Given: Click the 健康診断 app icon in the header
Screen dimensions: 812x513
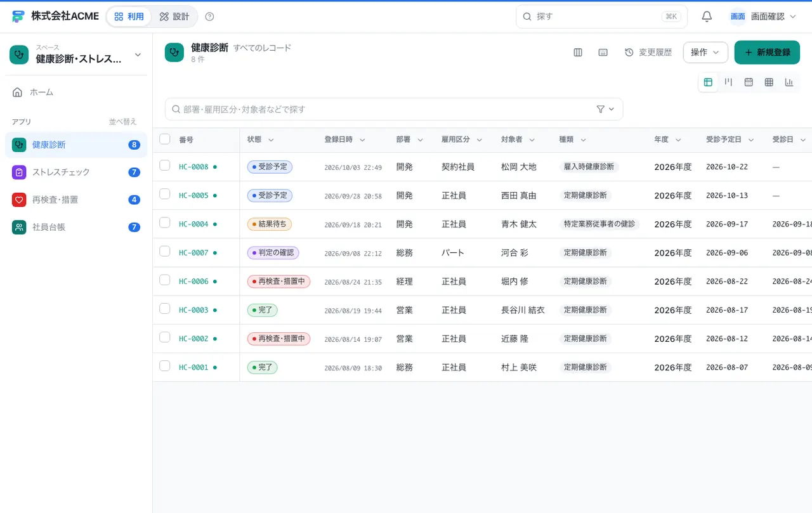Looking at the screenshot, I should click(x=174, y=53).
